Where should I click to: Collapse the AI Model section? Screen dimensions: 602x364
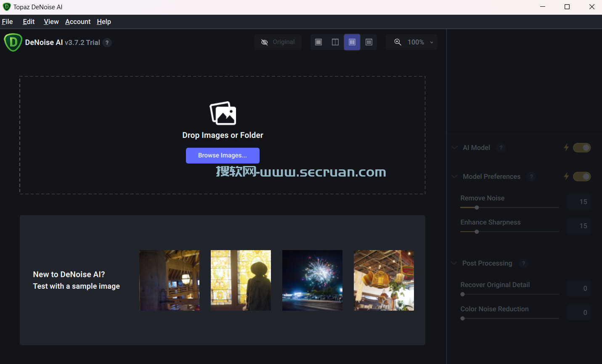[454, 148]
